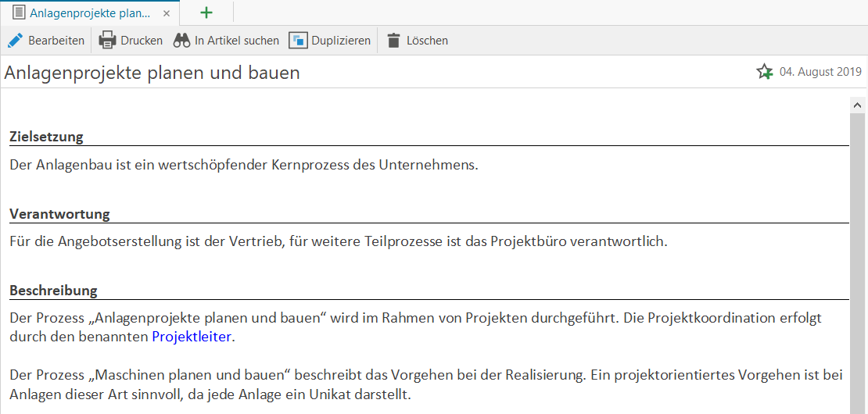Click the trash can Löschen icon
This screenshot has height=414, width=868.
(393, 41)
